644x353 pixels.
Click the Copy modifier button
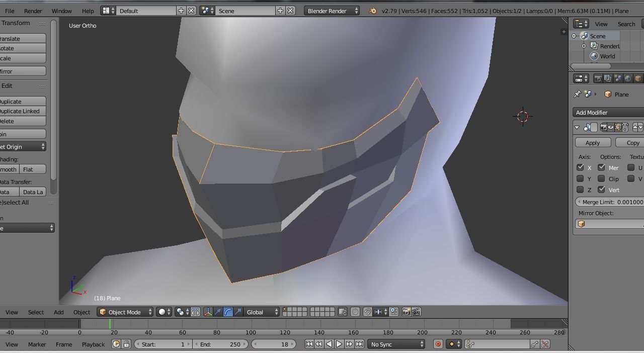pyautogui.click(x=630, y=143)
